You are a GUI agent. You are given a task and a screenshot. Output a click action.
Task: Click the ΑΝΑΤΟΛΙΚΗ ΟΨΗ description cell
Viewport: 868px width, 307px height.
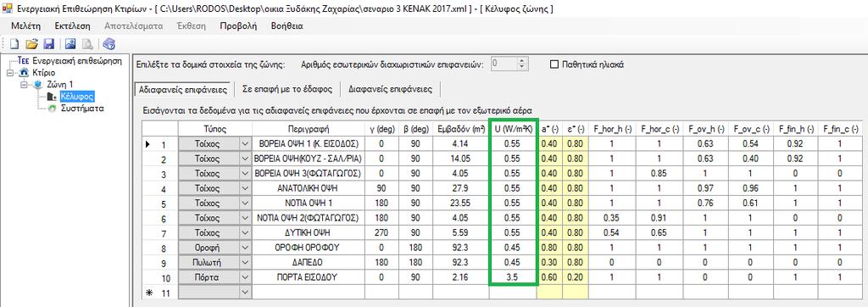pos(309,188)
